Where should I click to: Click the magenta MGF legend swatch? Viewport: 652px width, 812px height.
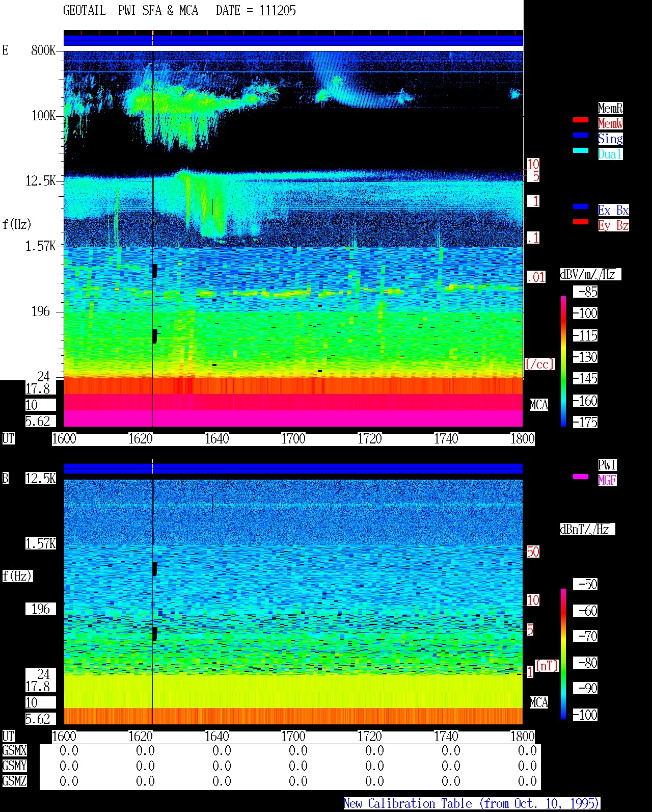click(x=581, y=477)
